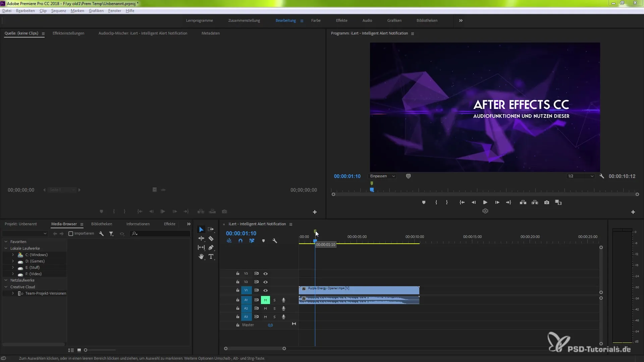
Task: Open comparison view in program monitor
Action: 558,202
